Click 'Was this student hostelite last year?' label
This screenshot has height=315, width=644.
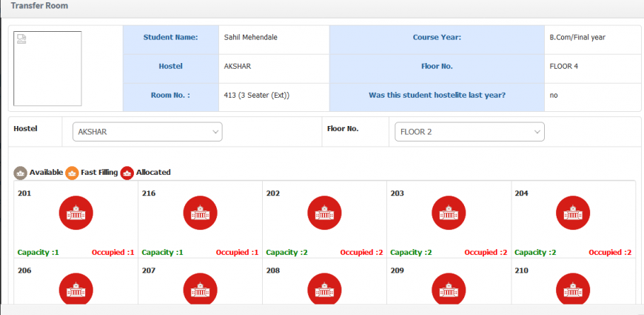pyautogui.click(x=437, y=96)
